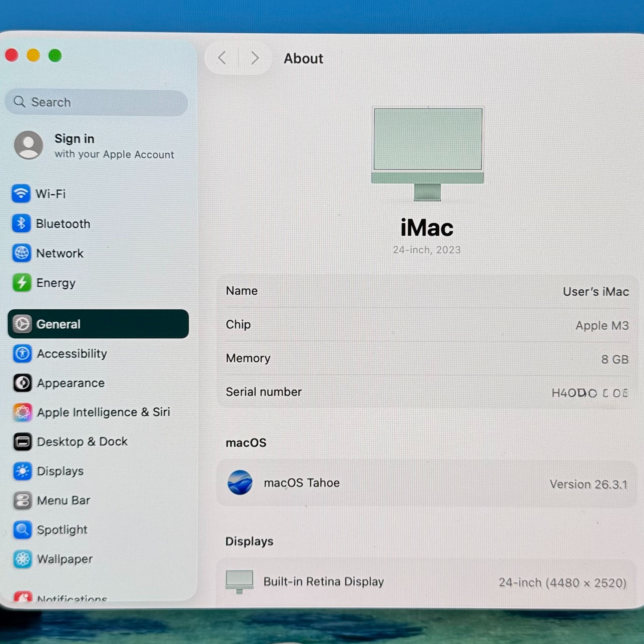Click the Bluetooth icon in sidebar
Screen dimensions: 644x644
[21, 223]
